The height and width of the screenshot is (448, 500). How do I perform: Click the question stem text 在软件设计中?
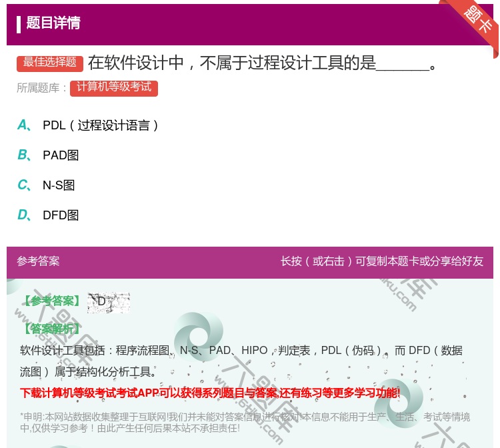coord(261,63)
